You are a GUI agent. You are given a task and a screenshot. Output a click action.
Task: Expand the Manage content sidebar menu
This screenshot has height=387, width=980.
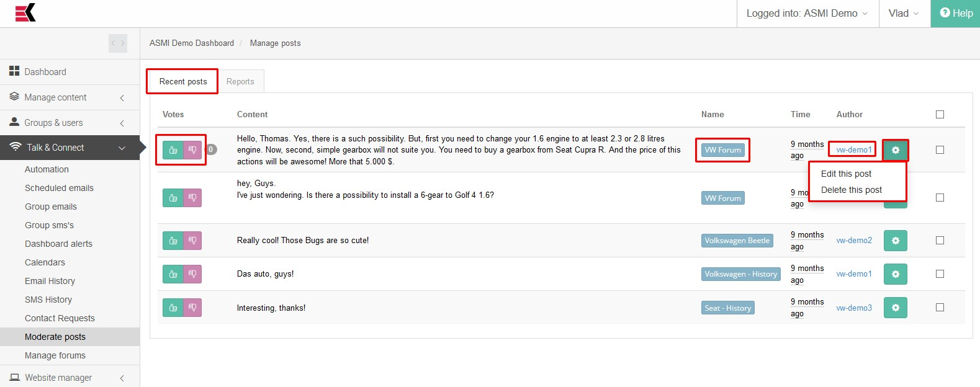click(x=70, y=97)
